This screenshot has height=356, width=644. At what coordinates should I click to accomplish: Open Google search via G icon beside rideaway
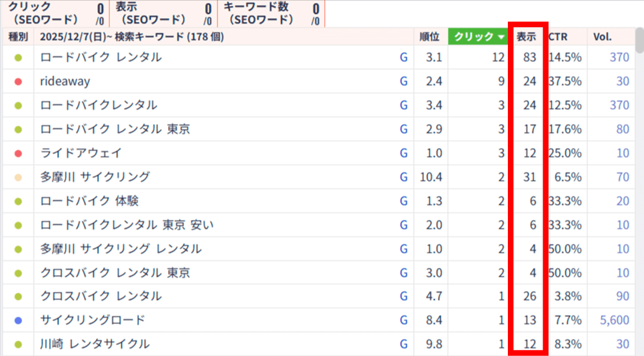[403, 81]
